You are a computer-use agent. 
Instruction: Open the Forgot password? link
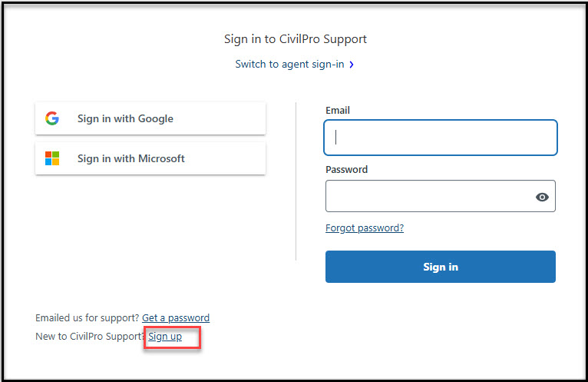[365, 228]
